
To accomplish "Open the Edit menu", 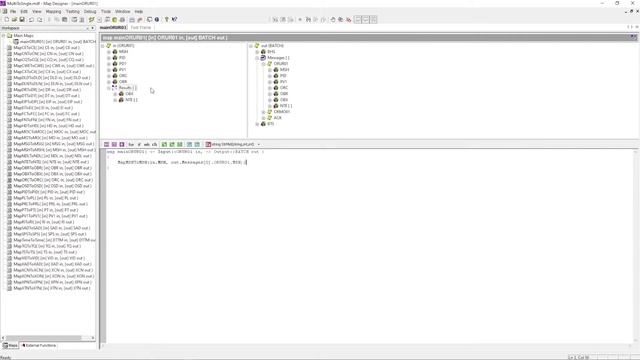I will point(24,11).
